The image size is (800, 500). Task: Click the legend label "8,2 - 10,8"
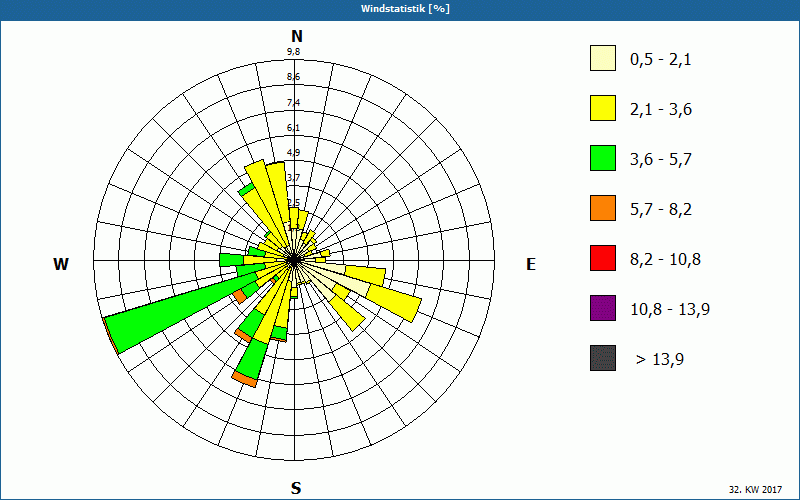pos(665,260)
